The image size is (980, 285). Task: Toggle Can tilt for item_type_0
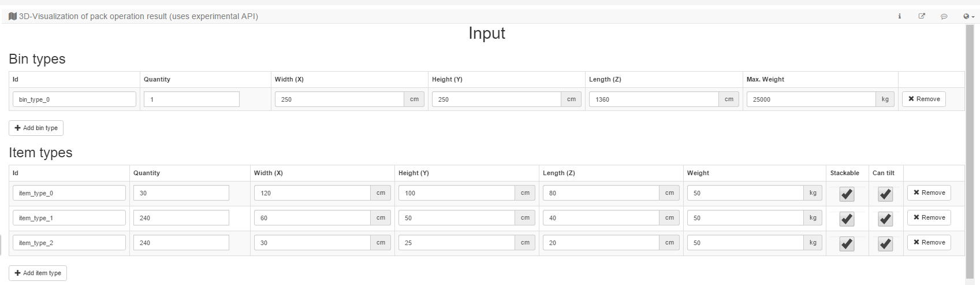[x=885, y=194]
